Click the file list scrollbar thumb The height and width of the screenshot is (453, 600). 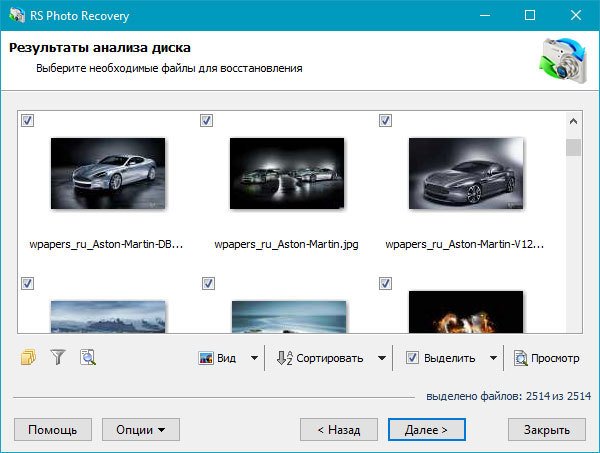(x=573, y=147)
